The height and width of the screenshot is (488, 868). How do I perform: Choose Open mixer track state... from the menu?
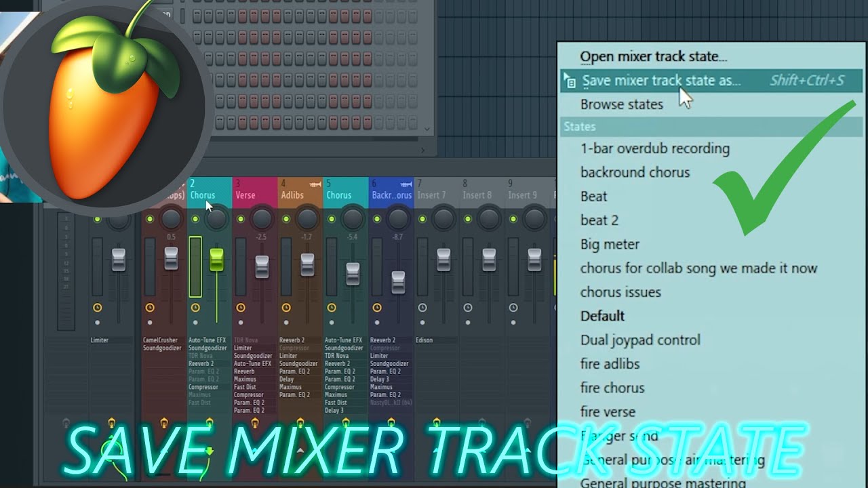click(654, 57)
